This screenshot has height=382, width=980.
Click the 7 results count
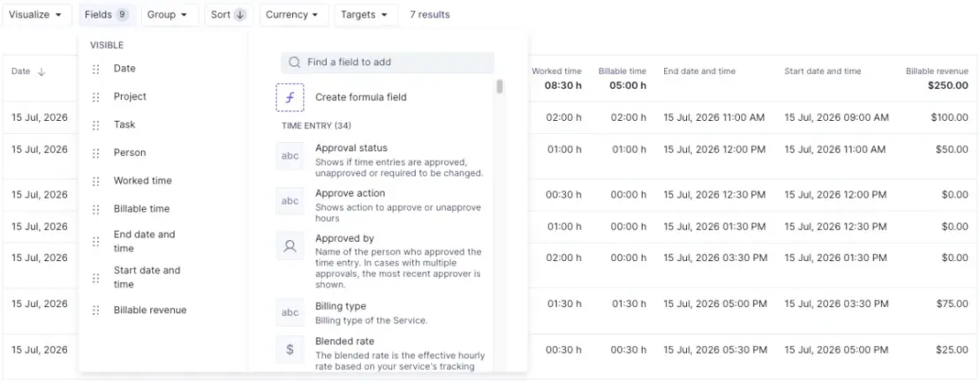(429, 14)
